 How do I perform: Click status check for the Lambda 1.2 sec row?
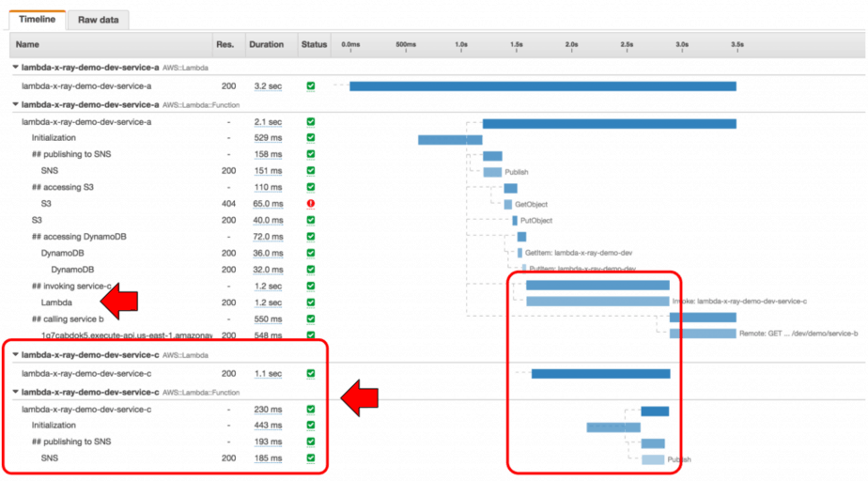click(x=311, y=303)
